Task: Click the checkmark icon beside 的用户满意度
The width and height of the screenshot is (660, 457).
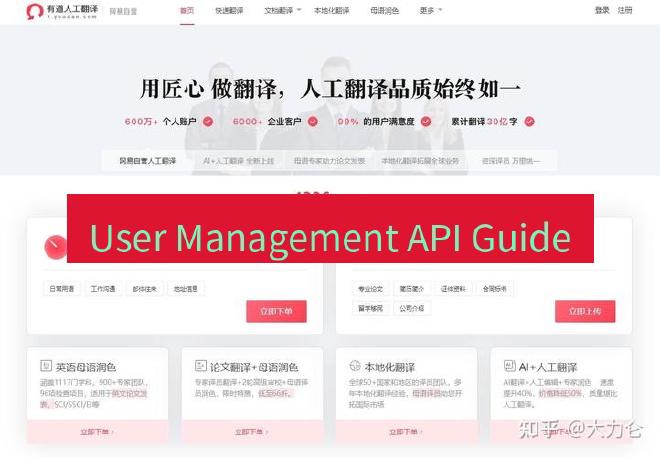Action: (x=426, y=122)
